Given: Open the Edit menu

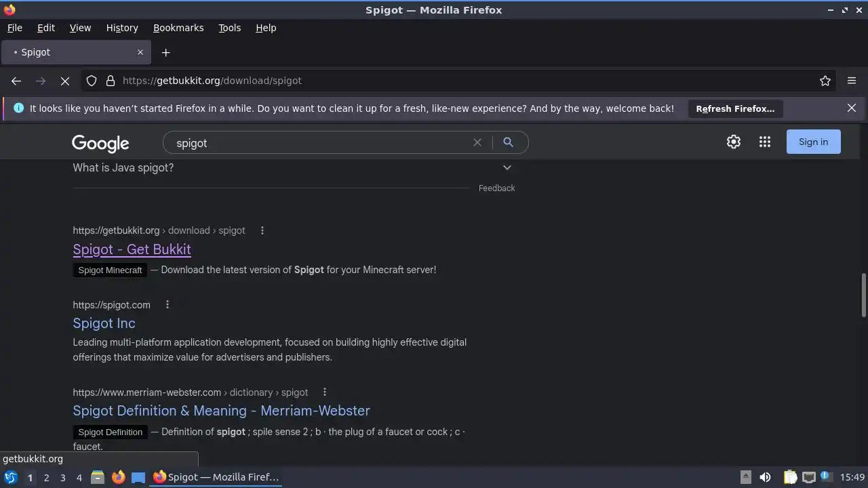Looking at the screenshot, I should click(46, 28).
